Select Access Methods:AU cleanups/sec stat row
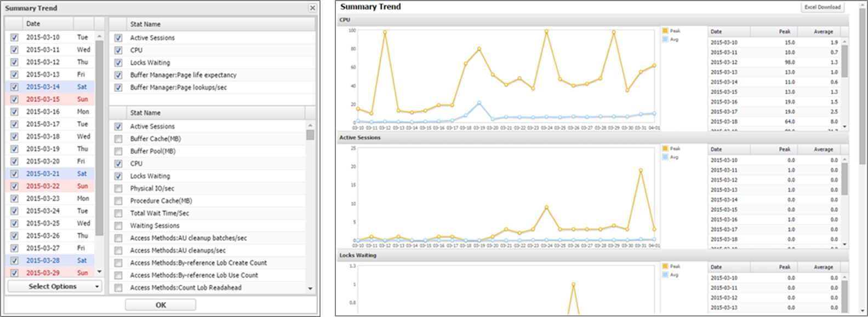This screenshot has width=868, height=317. pyautogui.click(x=208, y=250)
